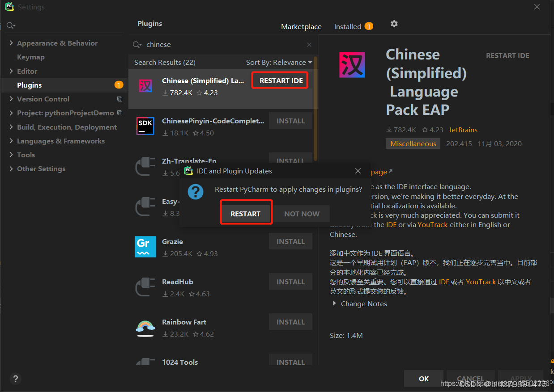The image size is (554, 392).
Task: Expand Build, Execution, Deployment node
Action: pos(11,127)
